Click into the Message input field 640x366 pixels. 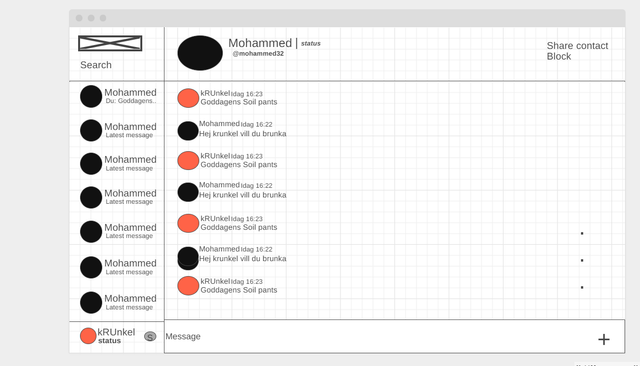pyautogui.click(x=394, y=337)
